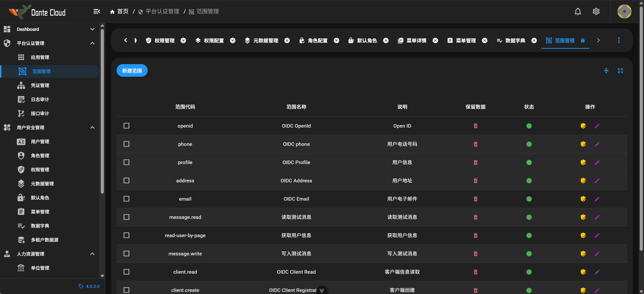Click the 新建范围 button

tap(132, 71)
